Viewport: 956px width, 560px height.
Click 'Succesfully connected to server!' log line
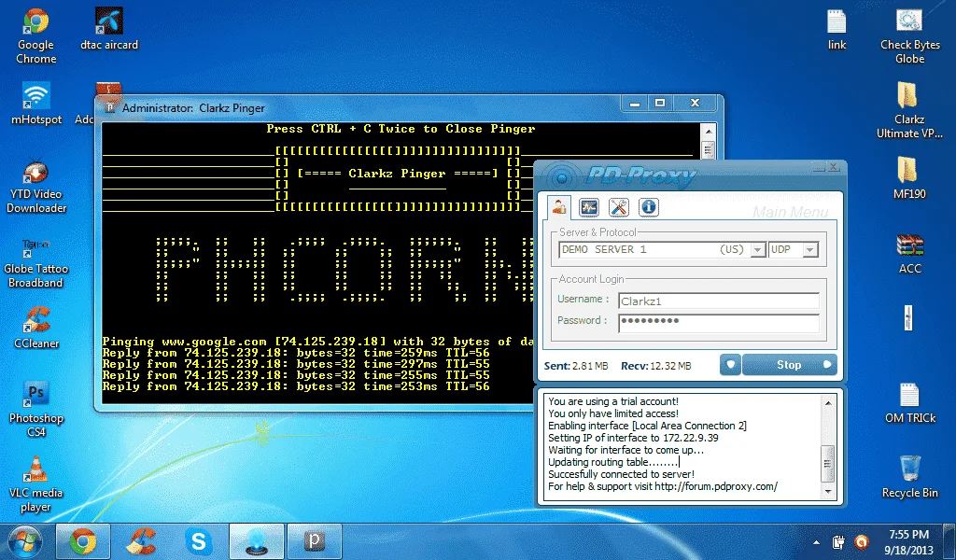pos(621,474)
